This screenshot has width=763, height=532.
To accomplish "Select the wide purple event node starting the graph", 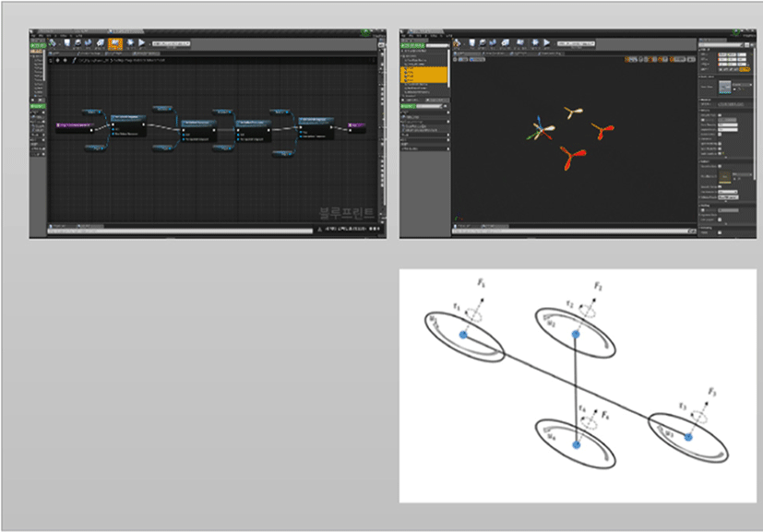I will tap(76, 126).
